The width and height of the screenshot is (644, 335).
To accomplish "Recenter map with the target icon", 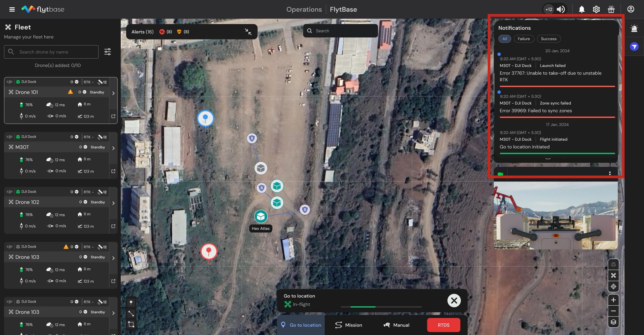I will pos(613,287).
